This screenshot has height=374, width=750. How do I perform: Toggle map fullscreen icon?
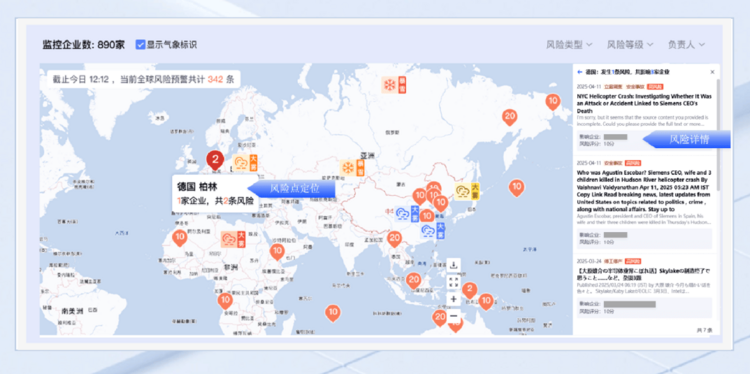click(454, 282)
